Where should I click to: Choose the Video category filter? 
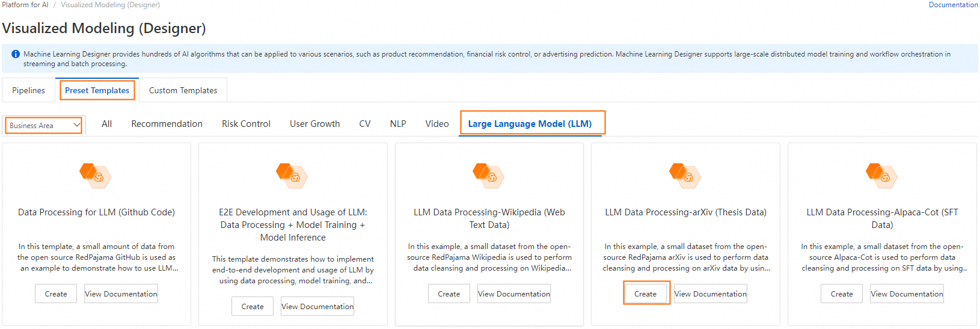[437, 124]
